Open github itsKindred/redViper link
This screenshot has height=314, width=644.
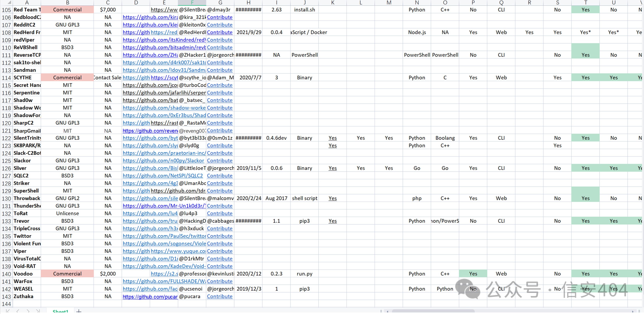(164, 40)
